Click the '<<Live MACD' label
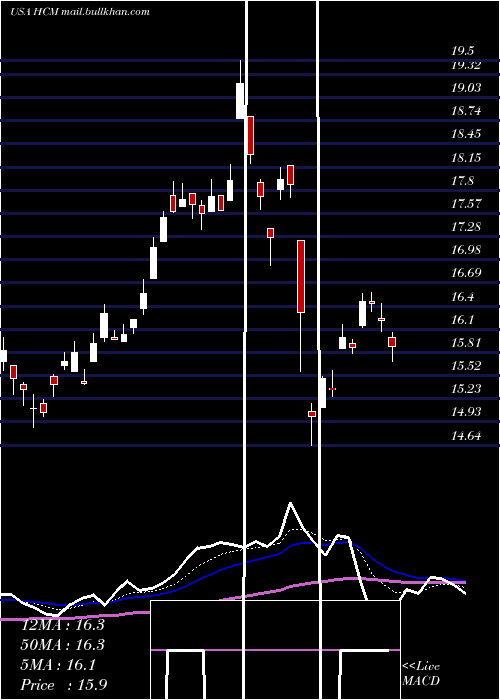 (x=421, y=674)
